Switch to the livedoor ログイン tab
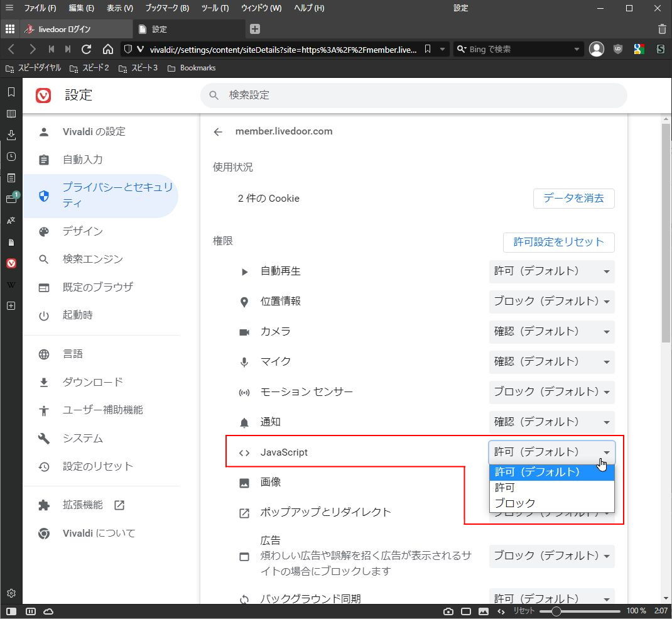 [75, 28]
